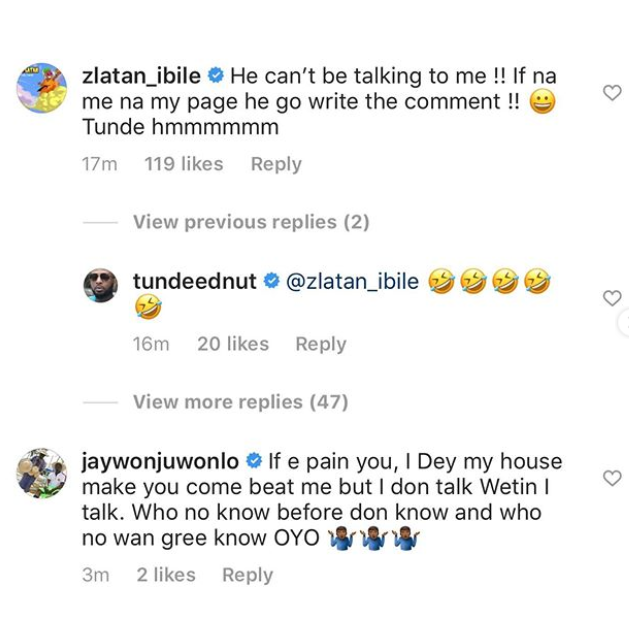Reply to jaywonjuwonlo's comment
This screenshot has height=641, width=629.
coord(247,575)
